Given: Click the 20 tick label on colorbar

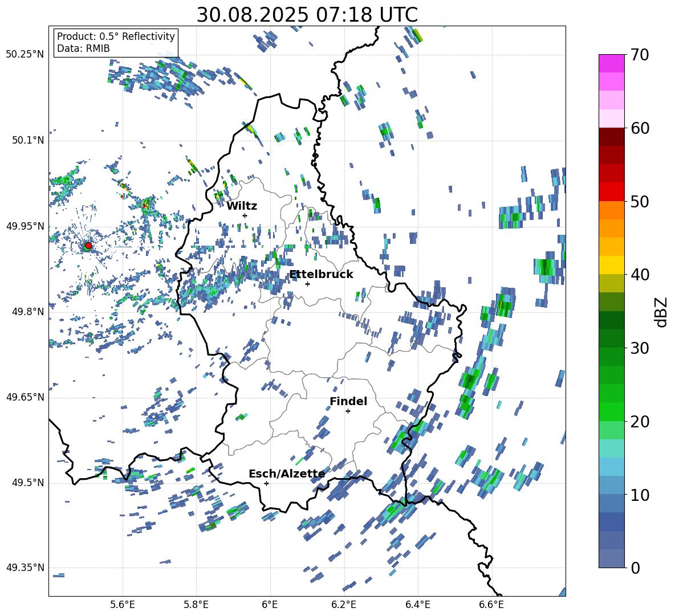Looking at the screenshot, I should tap(640, 422).
